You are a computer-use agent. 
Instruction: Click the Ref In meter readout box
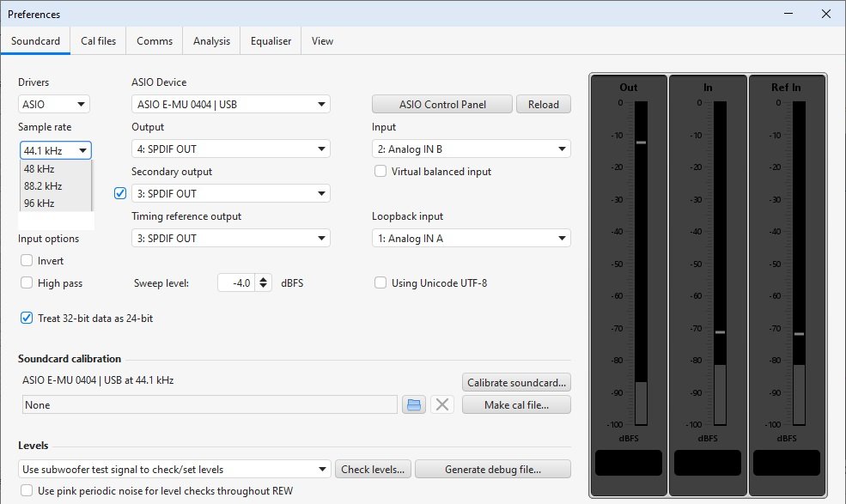tap(787, 463)
